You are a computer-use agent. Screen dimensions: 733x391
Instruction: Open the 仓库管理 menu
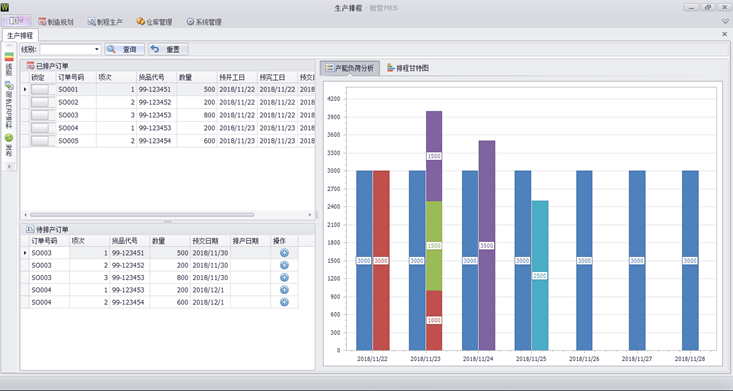tap(154, 22)
